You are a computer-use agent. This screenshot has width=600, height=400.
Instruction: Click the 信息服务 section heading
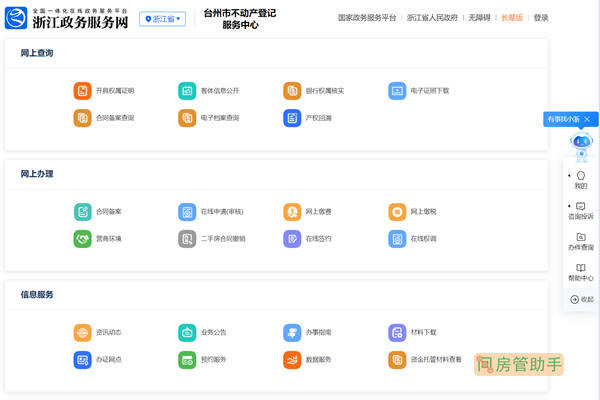(x=37, y=294)
